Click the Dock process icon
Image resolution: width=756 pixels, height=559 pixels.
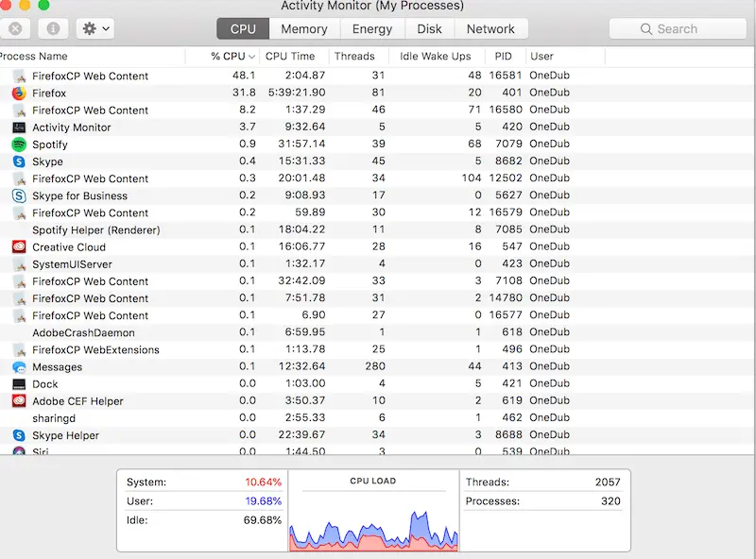point(19,384)
